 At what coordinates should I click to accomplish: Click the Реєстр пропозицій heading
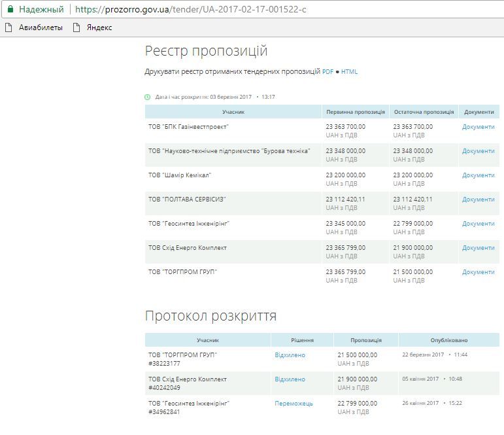coord(206,51)
